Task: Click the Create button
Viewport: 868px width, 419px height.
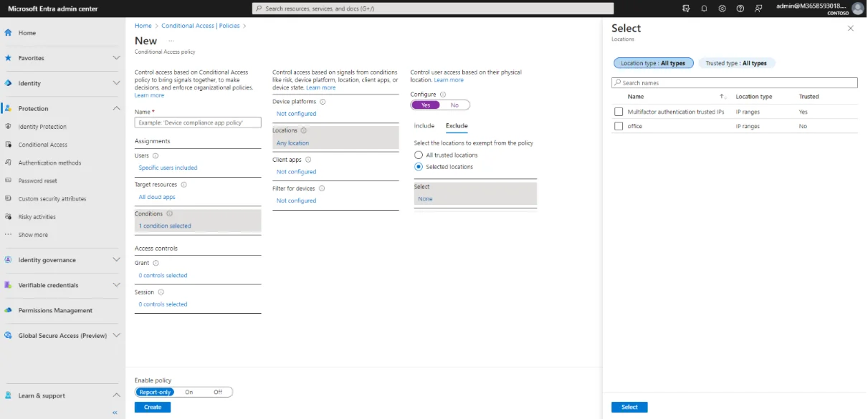Action: (153, 407)
